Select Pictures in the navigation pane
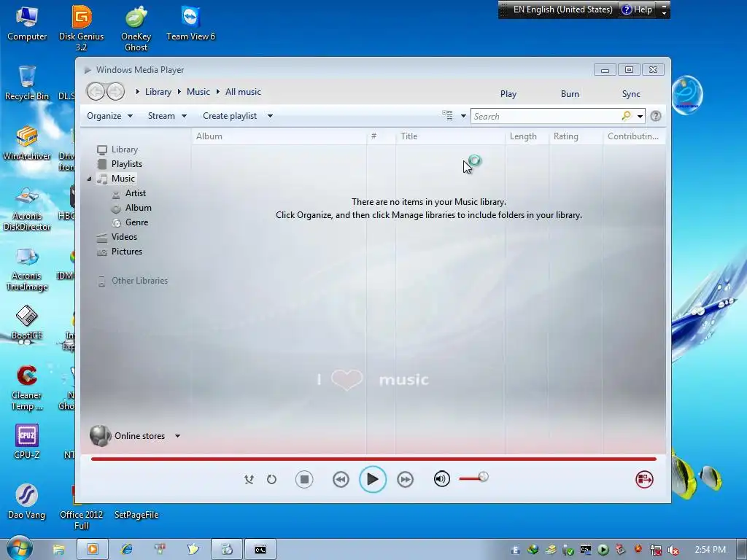Viewport: 747px width, 560px height. 127,252
